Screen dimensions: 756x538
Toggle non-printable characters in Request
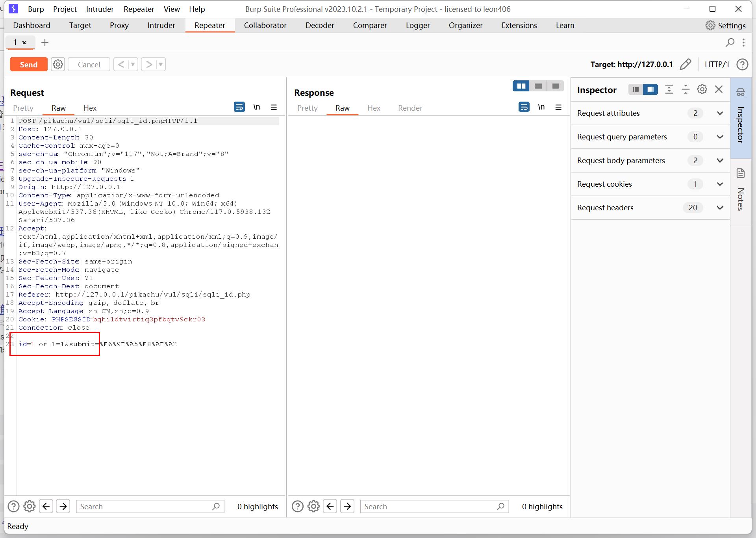coord(257,107)
